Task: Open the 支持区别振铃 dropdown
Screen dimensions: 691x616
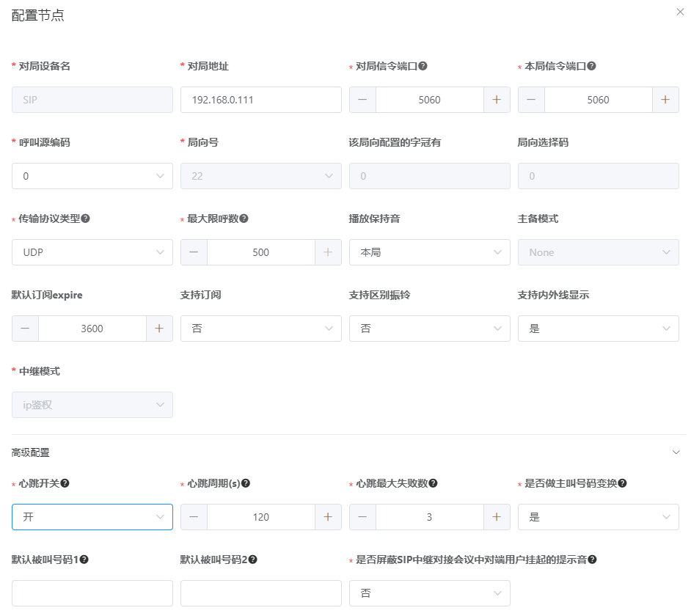Action: [x=430, y=329]
